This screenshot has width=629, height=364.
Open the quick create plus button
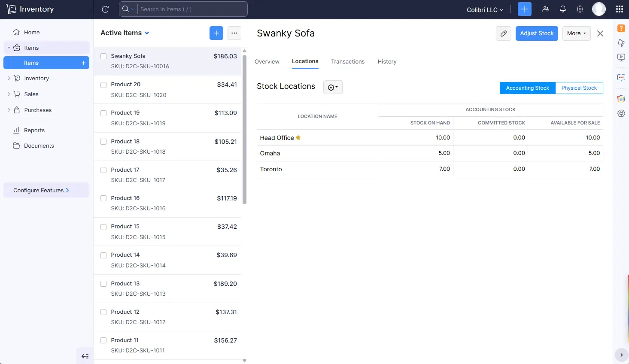tap(524, 9)
